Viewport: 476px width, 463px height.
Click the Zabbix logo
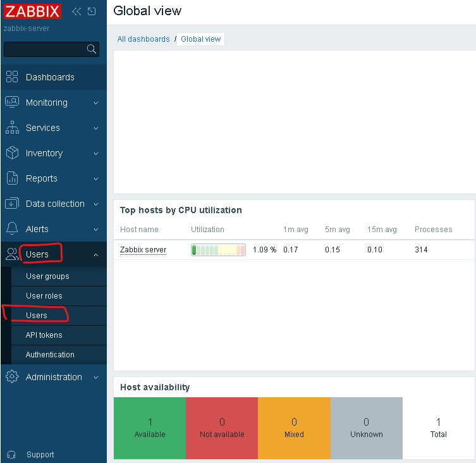point(32,11)
